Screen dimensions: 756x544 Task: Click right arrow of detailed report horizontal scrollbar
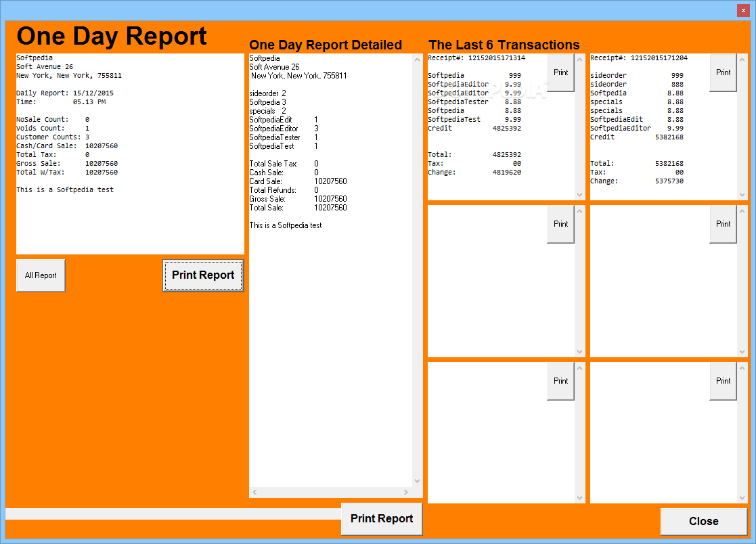[x=406, y=492]
